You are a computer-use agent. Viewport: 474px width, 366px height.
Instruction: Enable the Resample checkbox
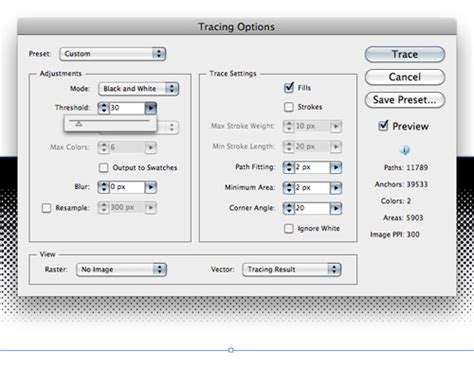pyautogui.click(x=46, y=208)
